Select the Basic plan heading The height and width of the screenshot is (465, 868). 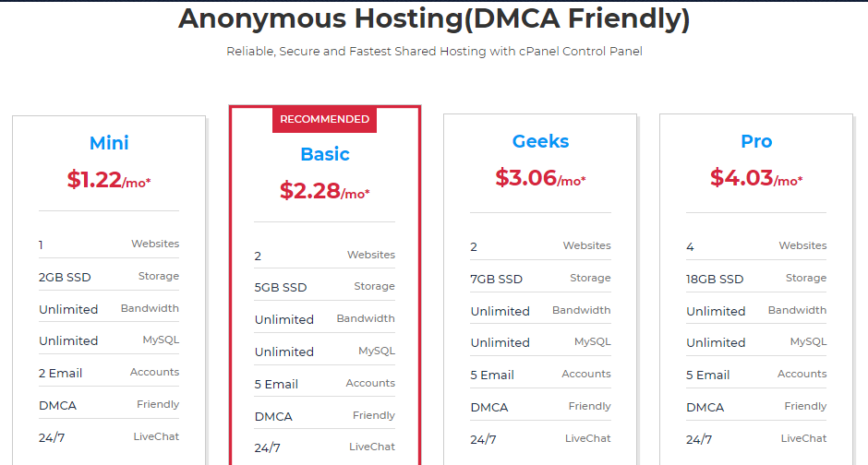pos(325,154)
